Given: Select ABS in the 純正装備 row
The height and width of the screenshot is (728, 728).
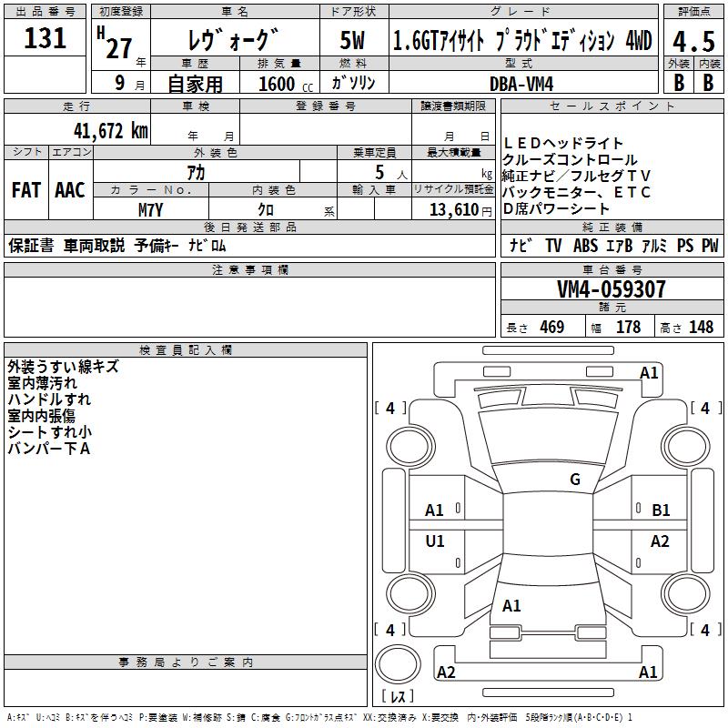Looking at the screenshot, I should click(585, 245).
